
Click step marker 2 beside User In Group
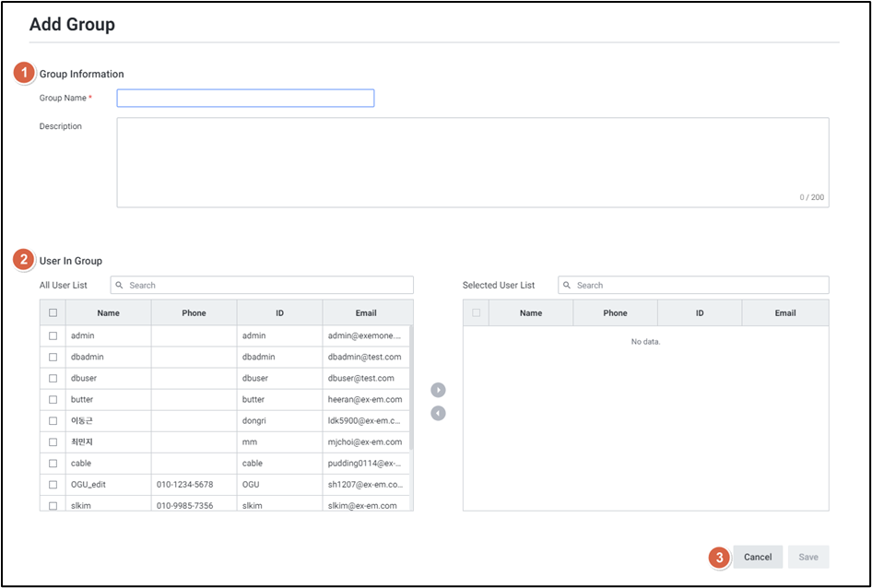pyautogui.click(x=24, y=261)
